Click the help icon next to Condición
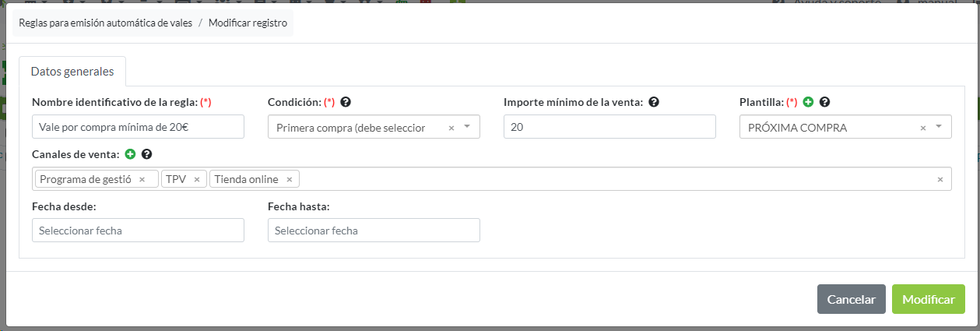 pos(346,102)
